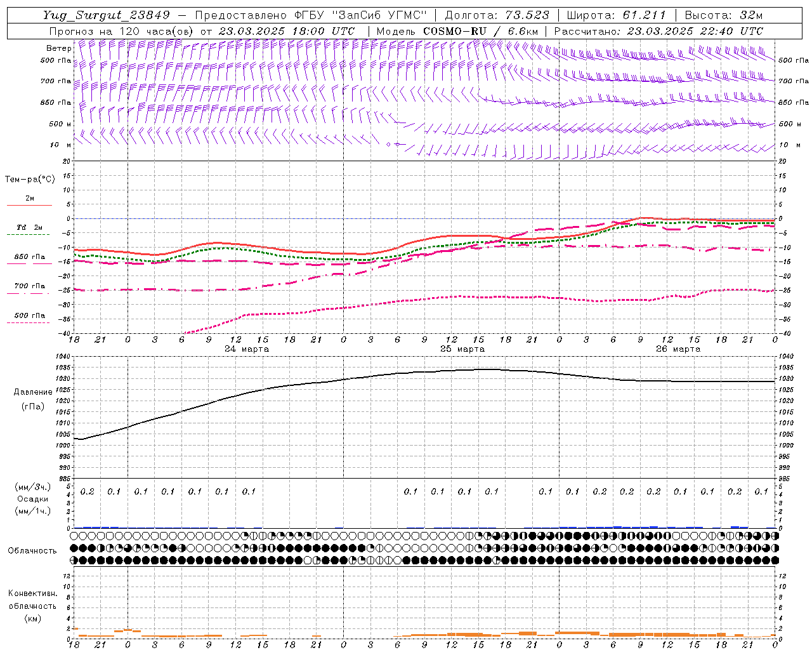The width and height of the screenshot is (812, 650).
Task: Click the Прогноз на 120 часа(ов) text
Action: [121, 31]
